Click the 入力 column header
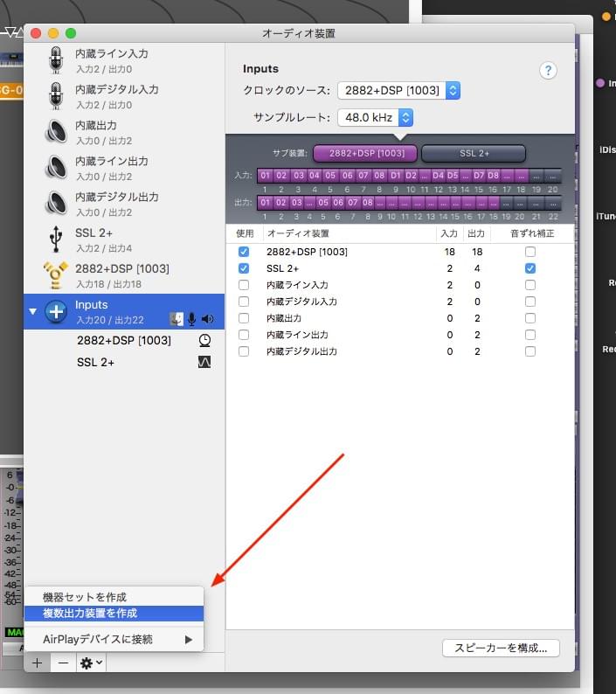The image size is (616, 694). pos(449,233)
